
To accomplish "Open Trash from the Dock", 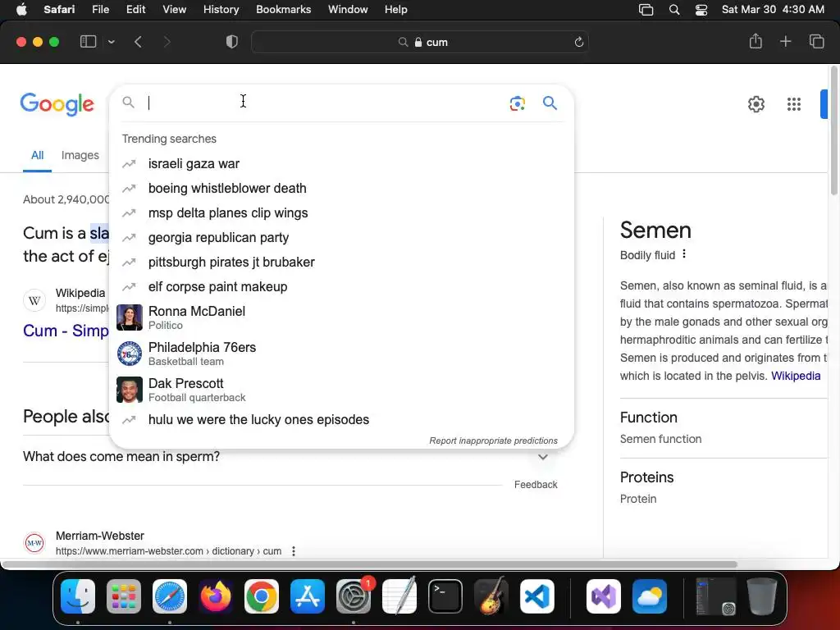I will pos(762,596).
